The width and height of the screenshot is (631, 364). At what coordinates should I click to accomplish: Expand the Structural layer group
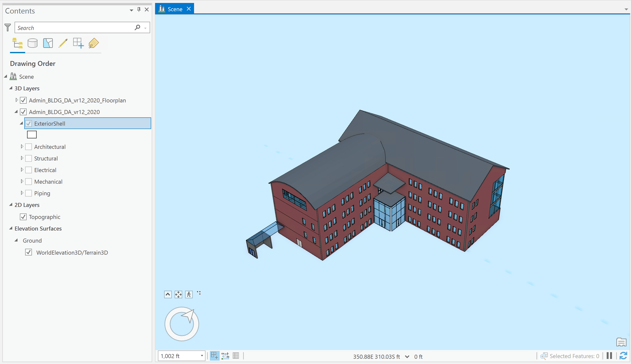tap(22, 158)
